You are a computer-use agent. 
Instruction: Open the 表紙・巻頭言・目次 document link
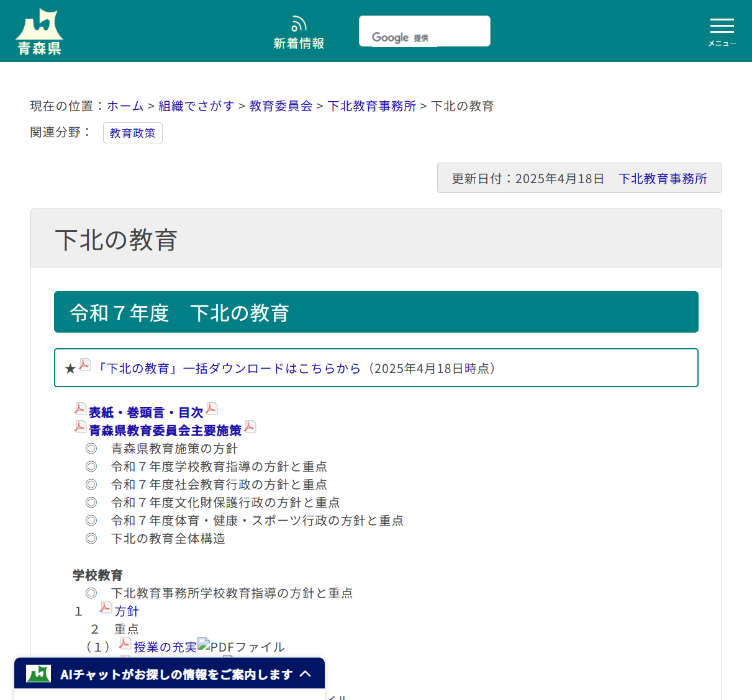[x=144, y=411]
